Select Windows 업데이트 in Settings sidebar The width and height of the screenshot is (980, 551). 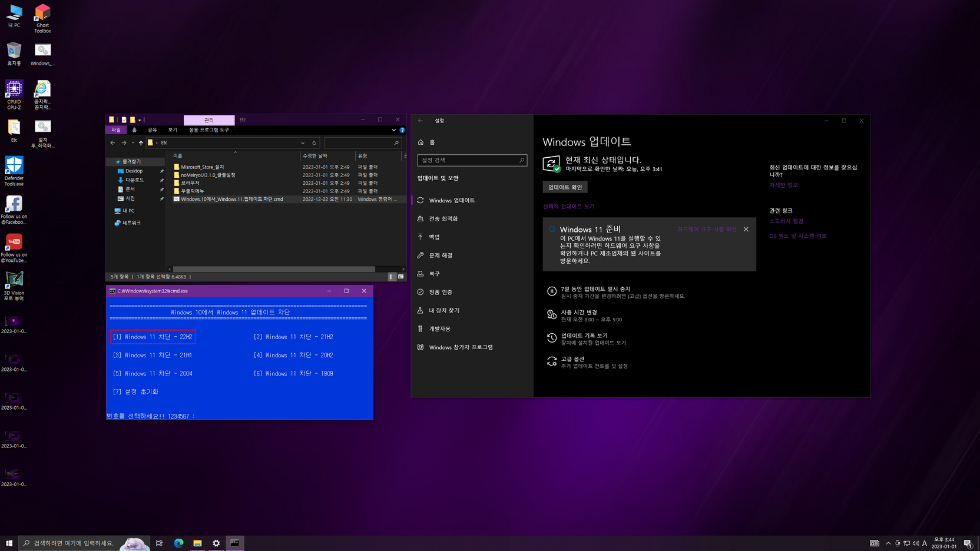pyautogui.click(x=472, y=200)
